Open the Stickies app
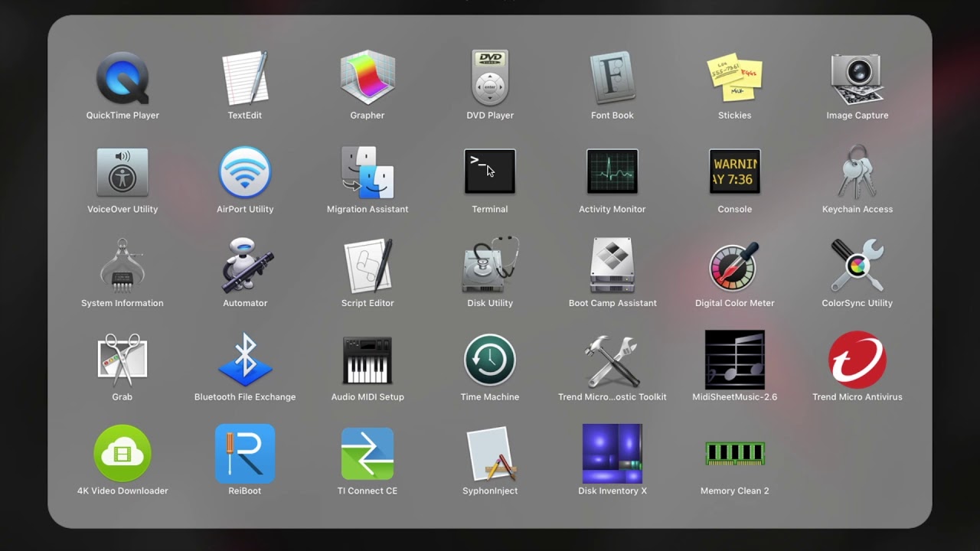 pos(735,78)
